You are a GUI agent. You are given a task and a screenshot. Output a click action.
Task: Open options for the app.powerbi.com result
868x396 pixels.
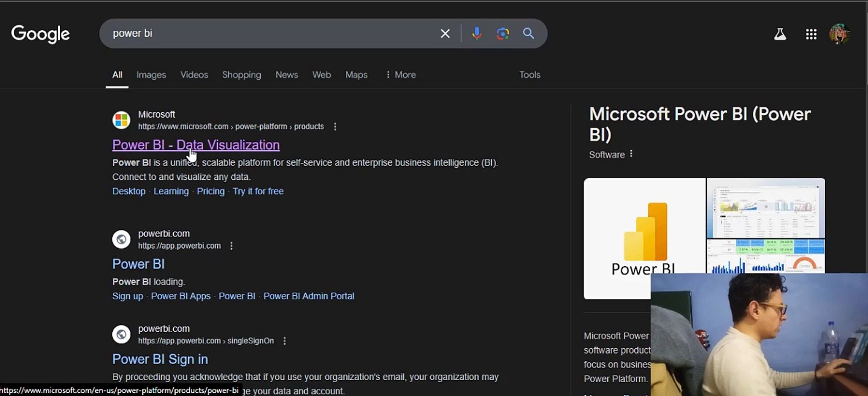coord(232,246)
